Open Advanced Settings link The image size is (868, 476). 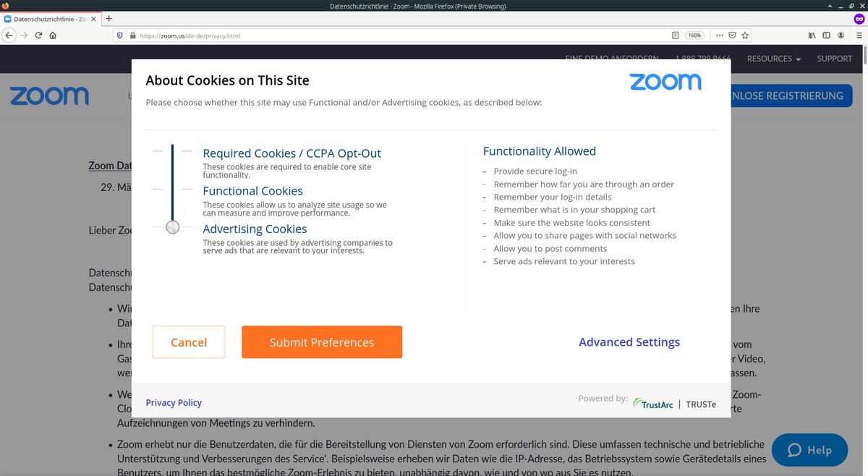pos(629,342)
